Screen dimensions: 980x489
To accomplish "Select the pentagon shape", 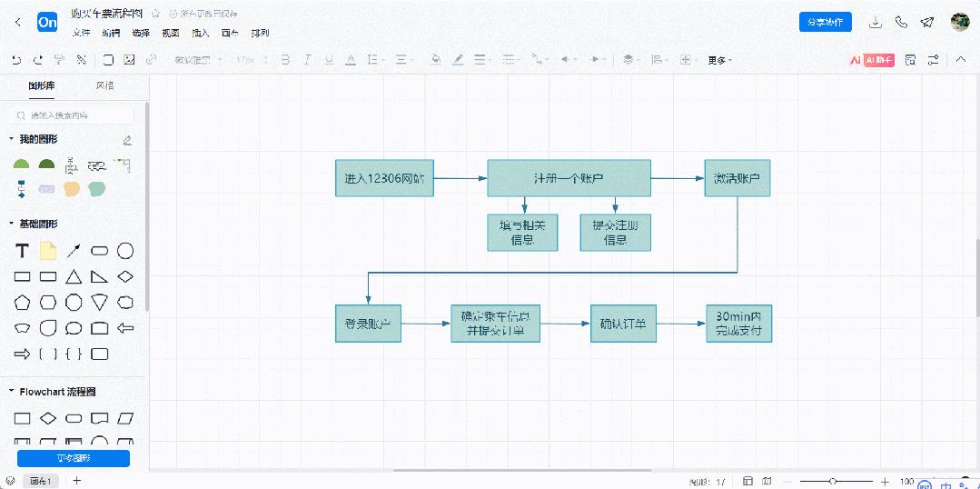I will (22, 303).
